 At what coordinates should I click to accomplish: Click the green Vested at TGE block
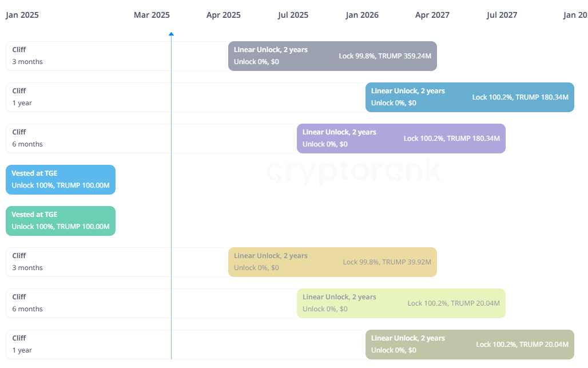pyautogui.click(x=61, y=221)
